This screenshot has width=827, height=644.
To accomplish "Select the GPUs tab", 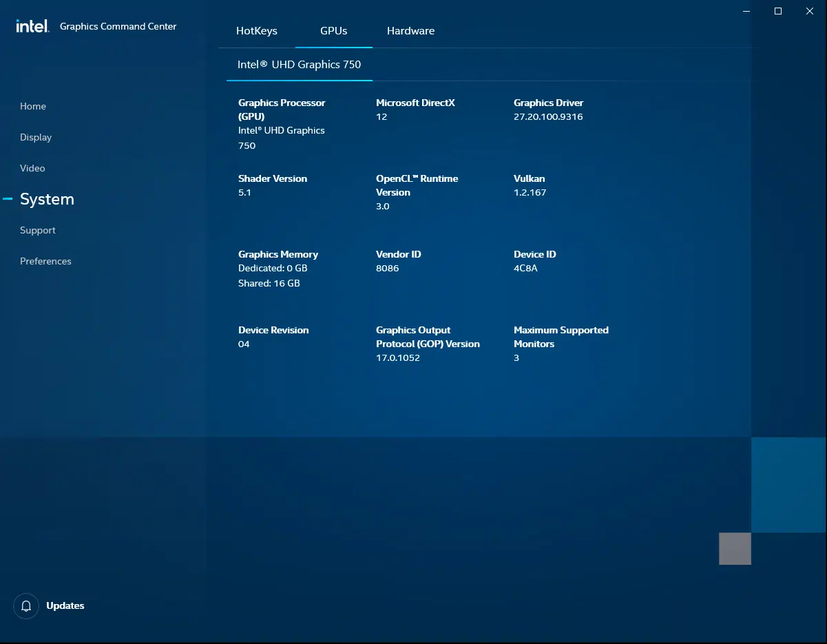I will pyautogui.click(x=334, y=30).
